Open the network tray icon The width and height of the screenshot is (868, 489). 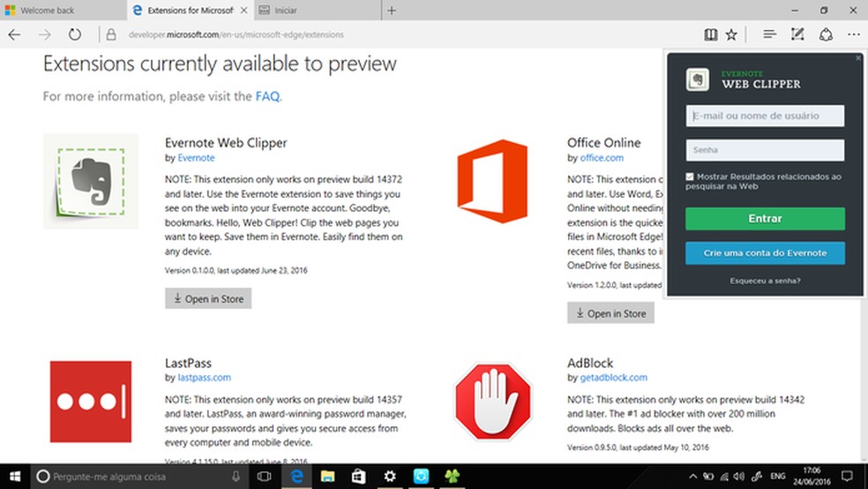coord(724,477)
